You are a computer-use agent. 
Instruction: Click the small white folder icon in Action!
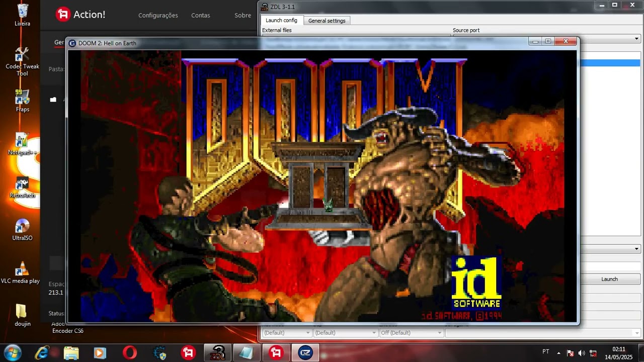(53, 100)
